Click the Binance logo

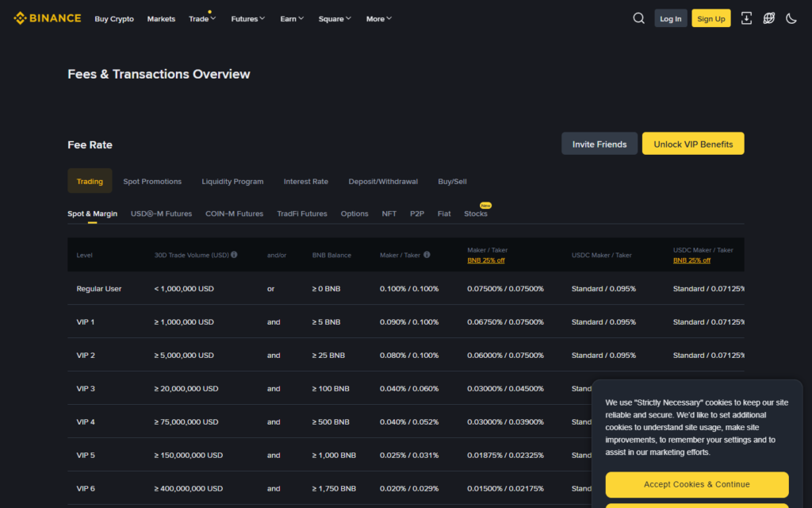click(x=47, y=18)
